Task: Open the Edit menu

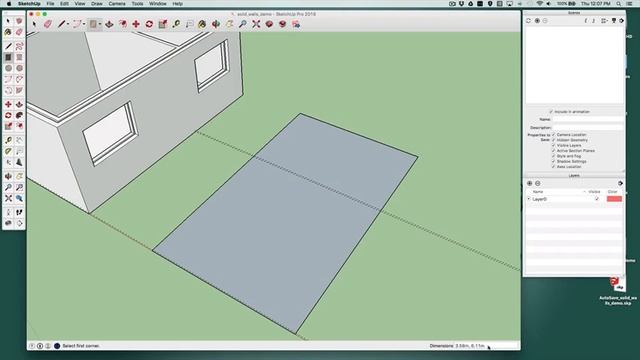Action: point(64,4)
